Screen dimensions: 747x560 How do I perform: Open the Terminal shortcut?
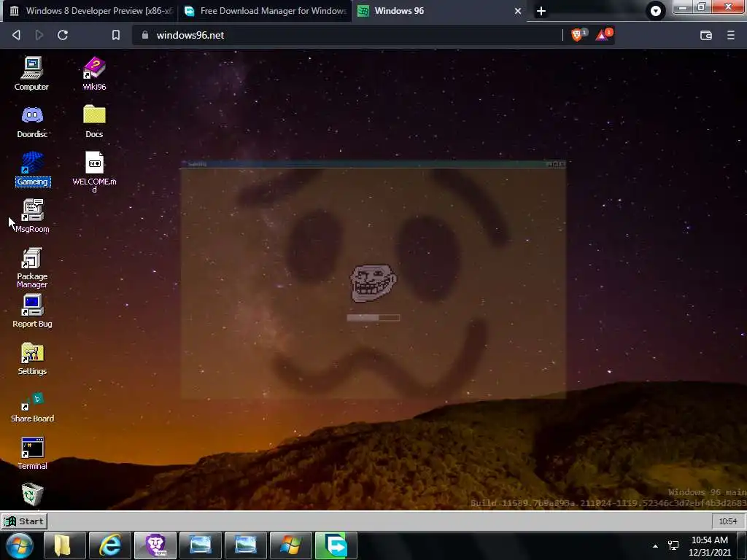click(32, 454)
